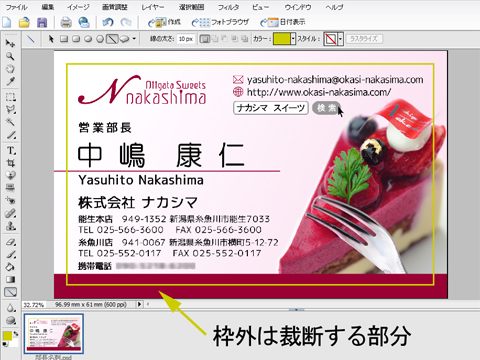
Task: Click the yellow foreground color swatch in toolbox
Action: coord(7,336)
